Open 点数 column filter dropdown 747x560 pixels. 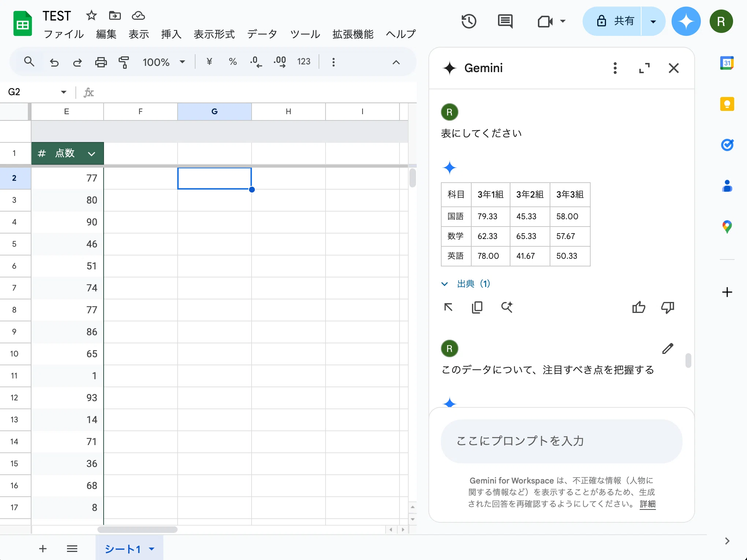92,154
